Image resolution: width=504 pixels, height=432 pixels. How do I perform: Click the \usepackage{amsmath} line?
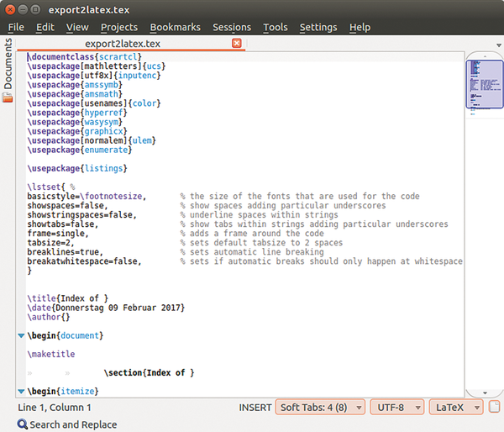coord(75,94)
